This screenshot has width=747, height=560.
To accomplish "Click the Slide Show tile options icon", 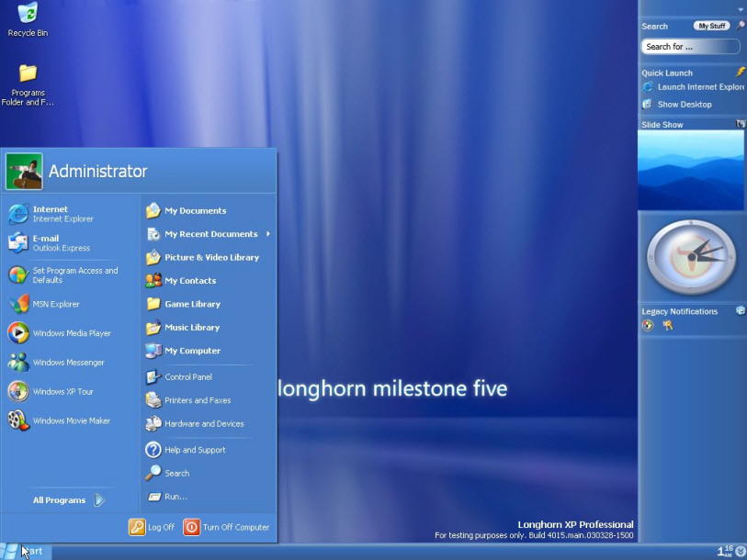I will click(741, 124).
